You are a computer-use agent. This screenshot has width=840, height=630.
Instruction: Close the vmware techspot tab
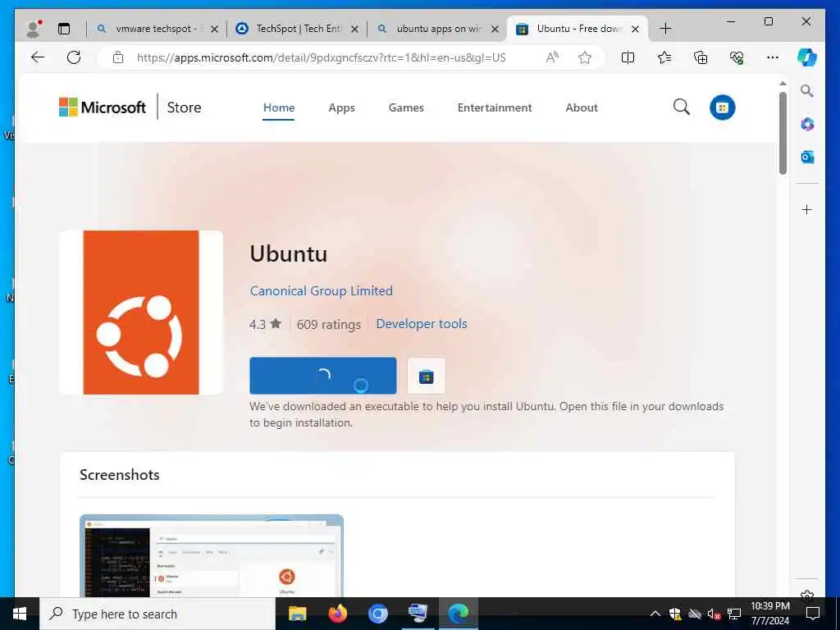214,29
